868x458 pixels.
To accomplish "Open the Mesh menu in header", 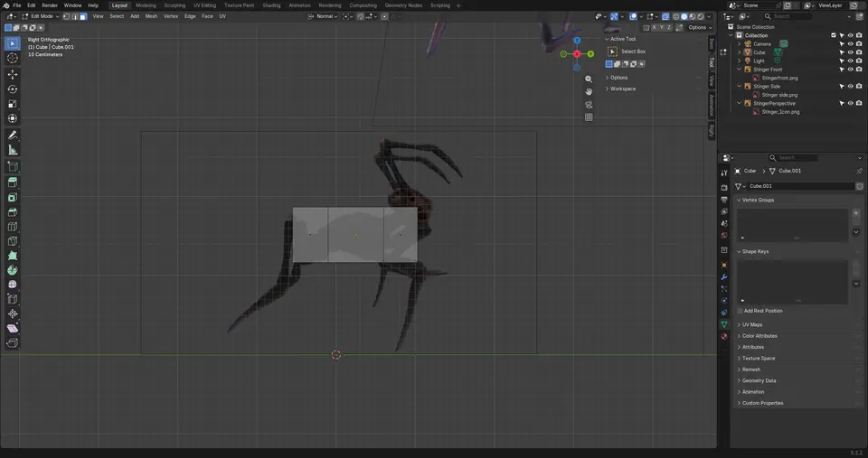I will click(151, 16).
